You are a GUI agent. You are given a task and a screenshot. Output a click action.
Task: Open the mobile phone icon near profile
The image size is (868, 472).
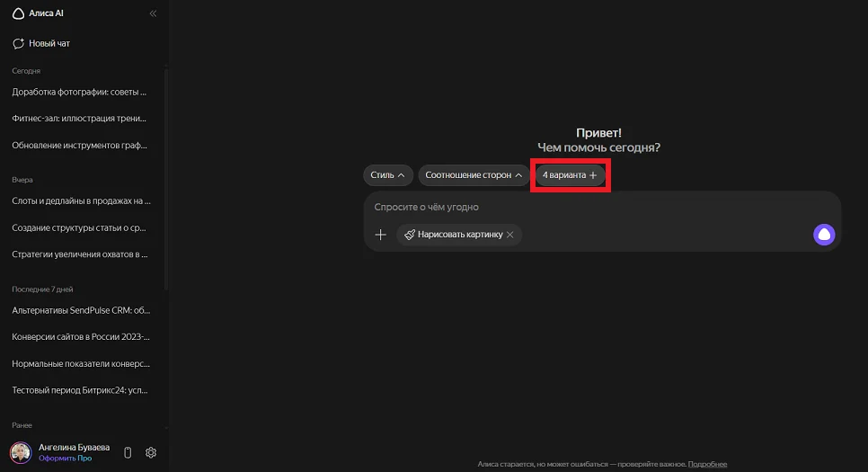tap(128, 452)
